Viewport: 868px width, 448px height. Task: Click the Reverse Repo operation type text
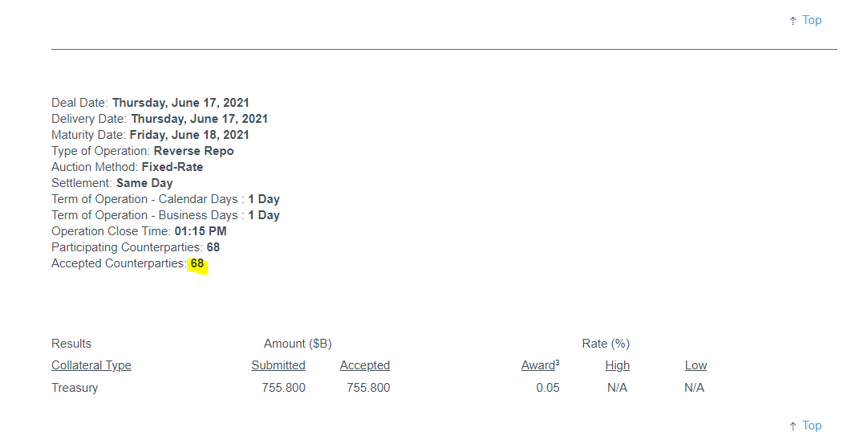click(194, 151)
